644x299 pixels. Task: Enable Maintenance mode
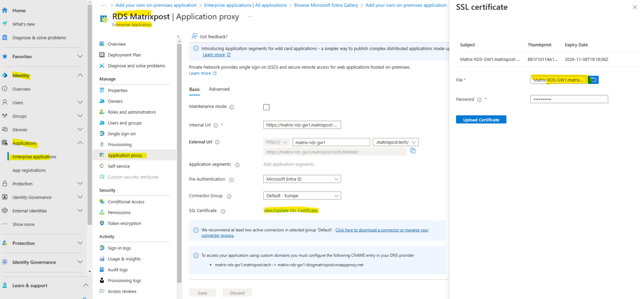(266, 107)
